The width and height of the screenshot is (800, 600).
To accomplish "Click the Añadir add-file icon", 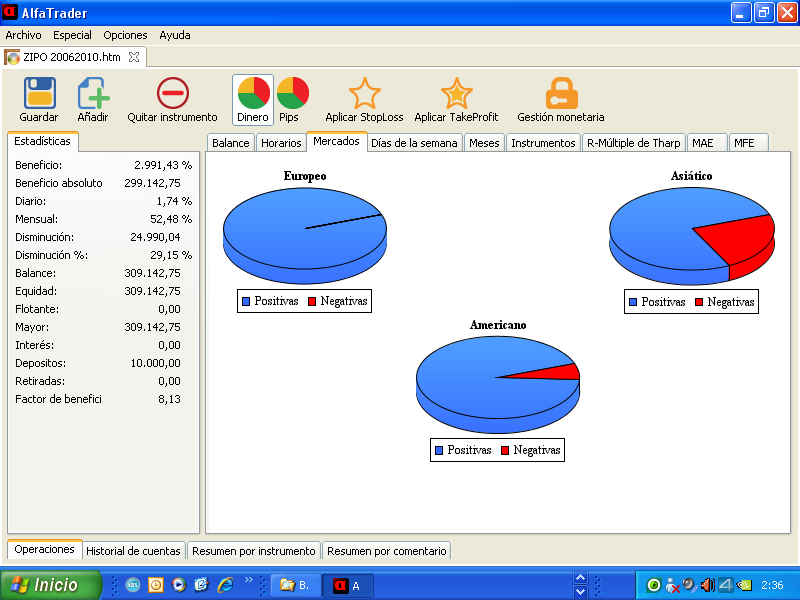I will point(93,93).
